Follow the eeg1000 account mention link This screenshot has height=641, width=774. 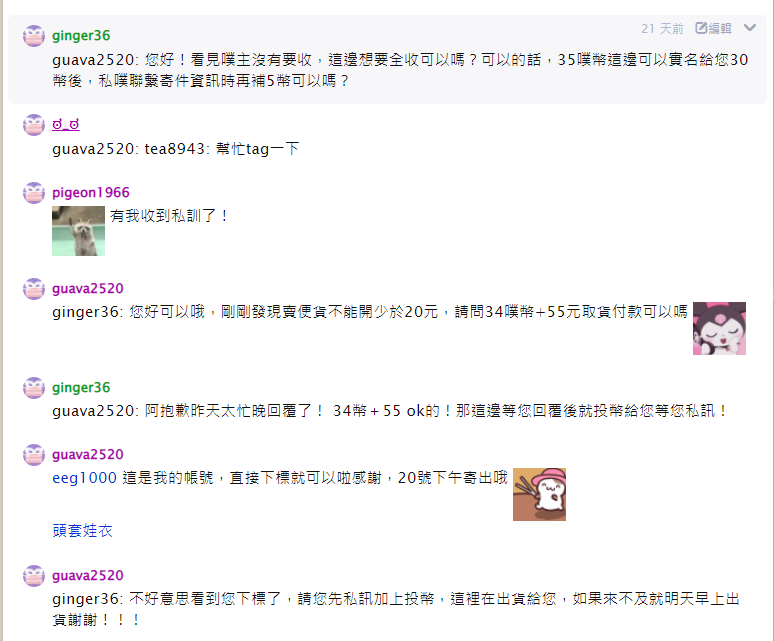pyautogui.click(x=84, y=478)
